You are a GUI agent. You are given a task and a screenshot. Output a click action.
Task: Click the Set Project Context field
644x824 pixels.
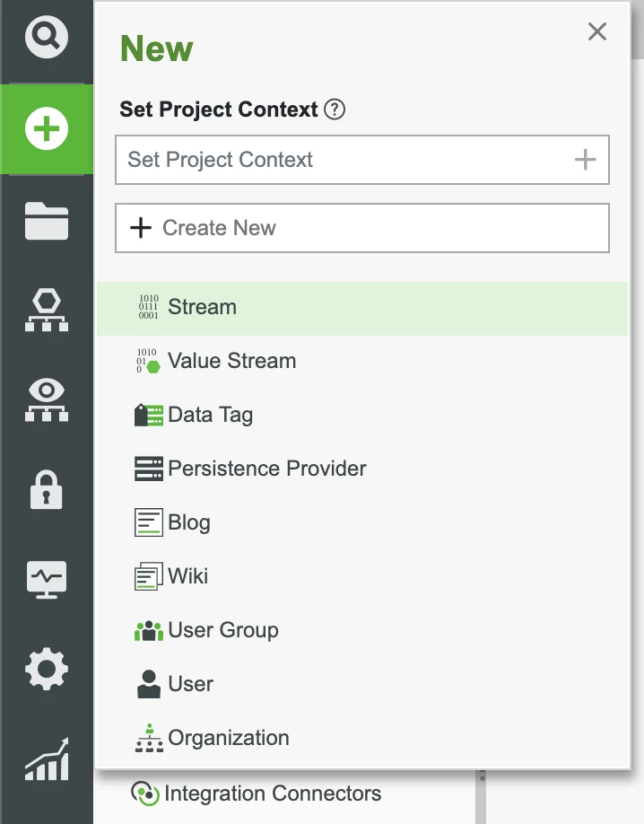[362, 160]
